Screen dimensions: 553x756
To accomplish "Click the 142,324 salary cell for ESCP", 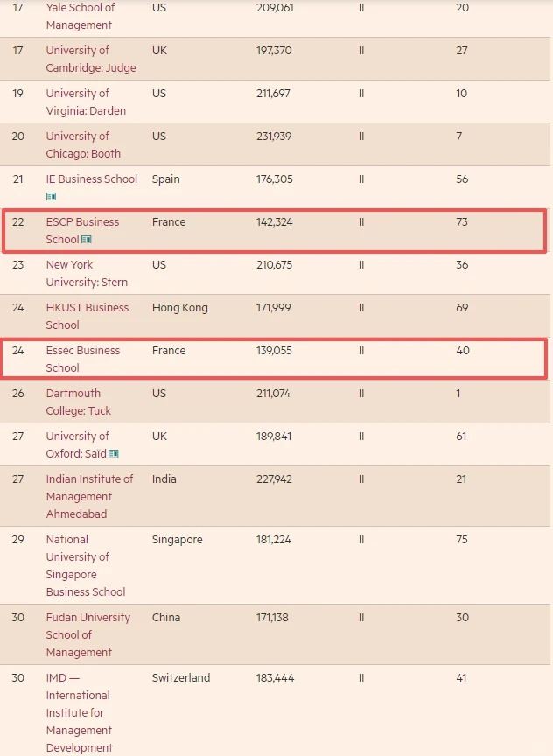I will [x=274, y=222].
